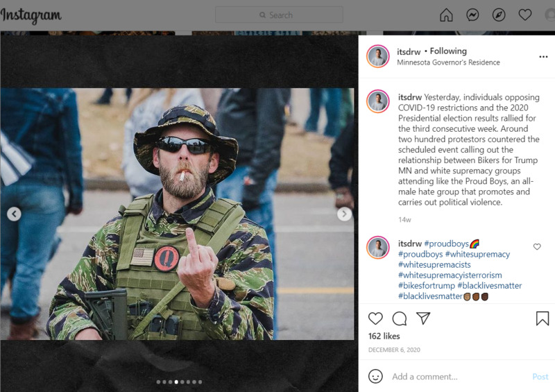The width and height of the screenshot is (555, 392).
Task: Like the hashtag comment by itsdrw
Action: 537,246
